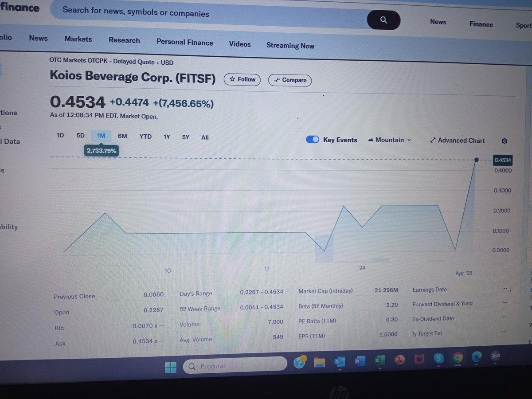Viewport: 532px width, 399px height.
Task: Open the News navigation tab
Action: 38,38
